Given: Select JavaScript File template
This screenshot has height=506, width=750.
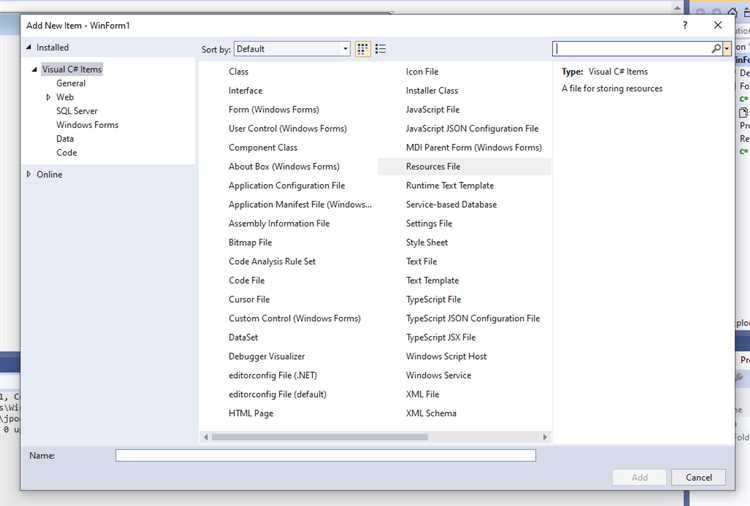Looking at the screenshot, I should [432, 110].
